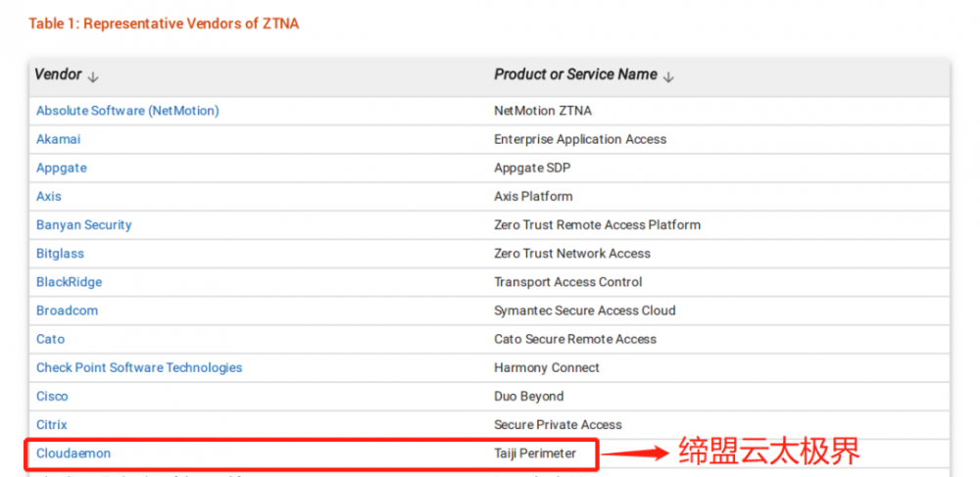Open the Banyan Security link

click(x=83, y=224)
